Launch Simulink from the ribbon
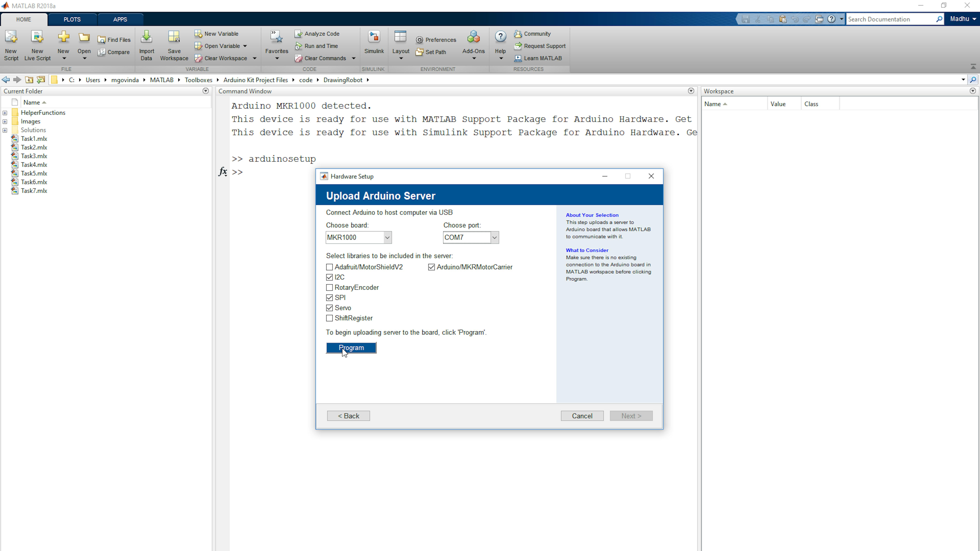The height and width of the screenshot is (551, 980). coord(374,37)
